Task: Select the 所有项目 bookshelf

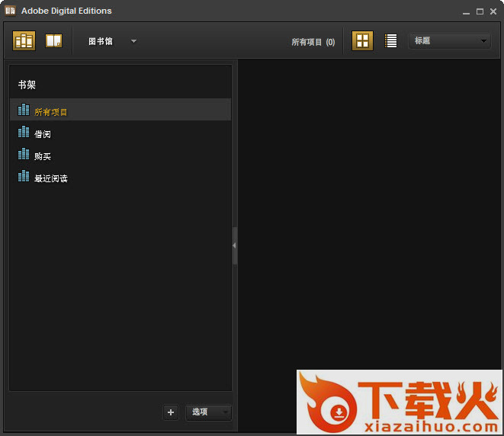Action: pos(120,110)
